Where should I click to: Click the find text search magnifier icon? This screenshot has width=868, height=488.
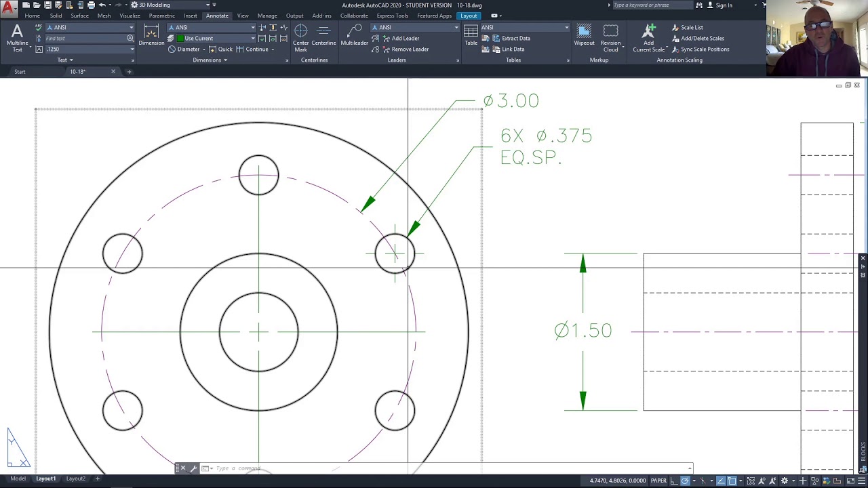(x=130, y=38)
